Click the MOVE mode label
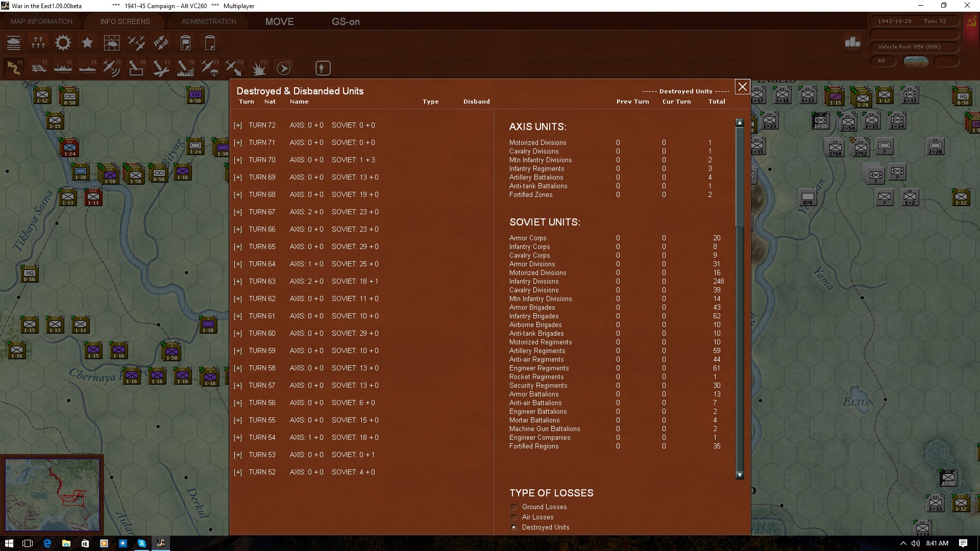Viewport: 980px width, 551px height. pyautogui.click(x=279, y=21)
